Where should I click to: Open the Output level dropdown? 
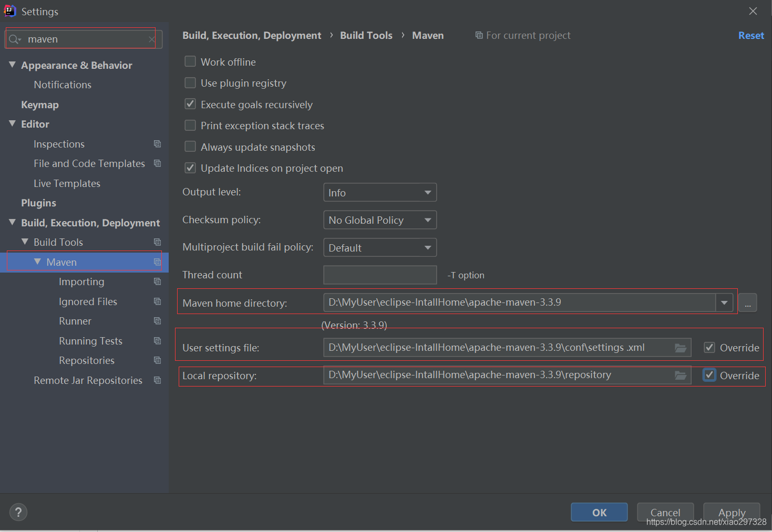pos(380,192)
